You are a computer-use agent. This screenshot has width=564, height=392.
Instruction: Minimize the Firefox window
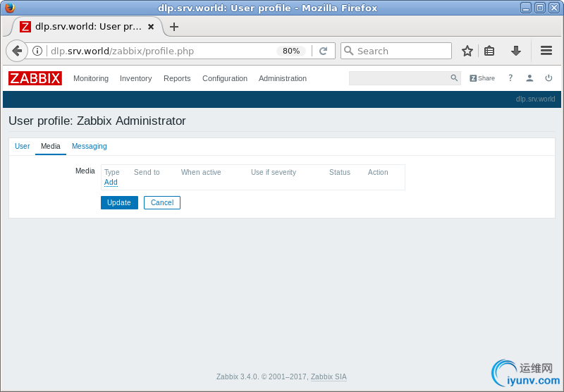pos(526,8)
